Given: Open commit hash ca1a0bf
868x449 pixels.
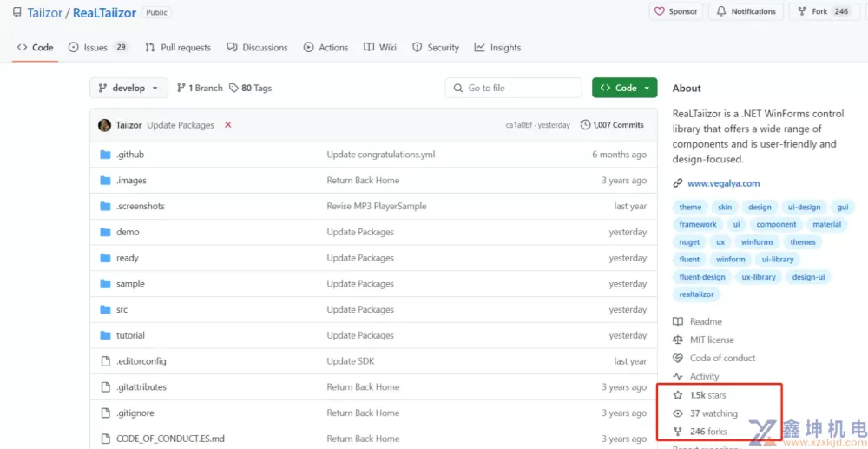Looking at the screenshot, I should pos(520,125).
